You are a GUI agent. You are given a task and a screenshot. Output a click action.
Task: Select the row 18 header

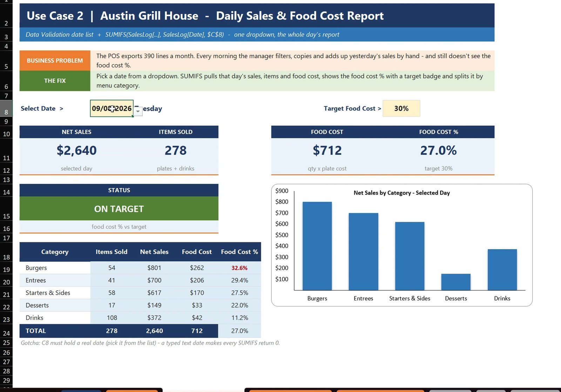point(6,252)
